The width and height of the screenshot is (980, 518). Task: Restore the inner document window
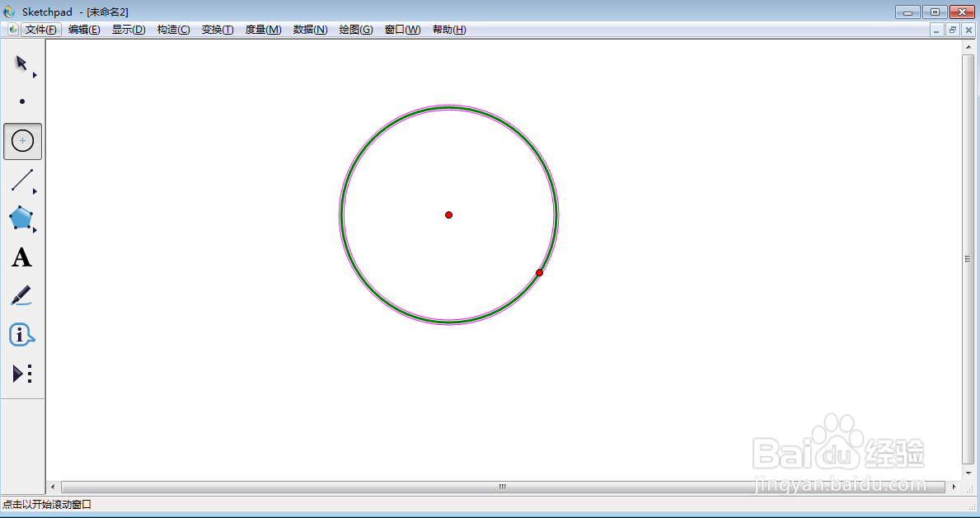coord(953,30)
